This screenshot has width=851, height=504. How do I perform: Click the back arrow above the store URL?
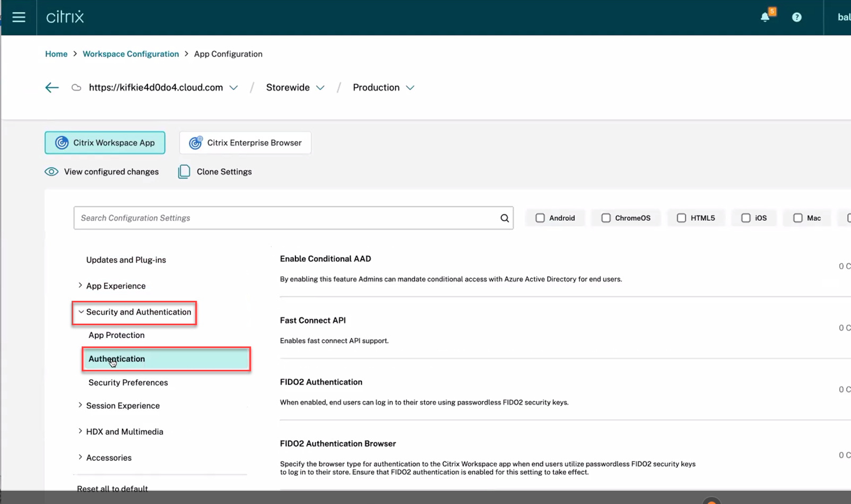point(51,87)
